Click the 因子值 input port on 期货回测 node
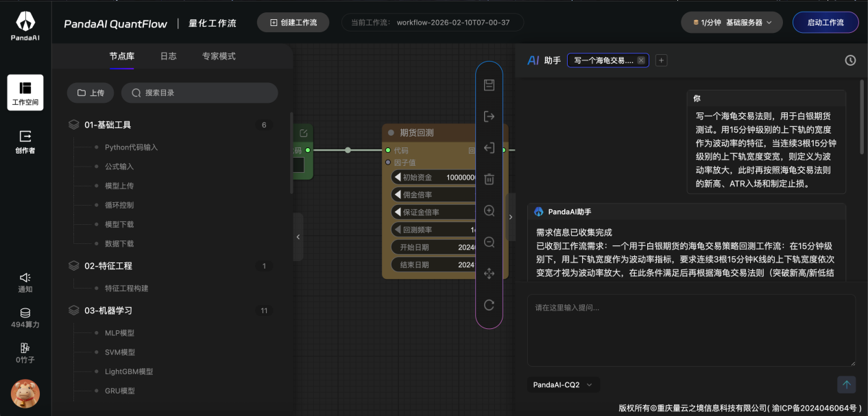 click(x=388, y=162)
